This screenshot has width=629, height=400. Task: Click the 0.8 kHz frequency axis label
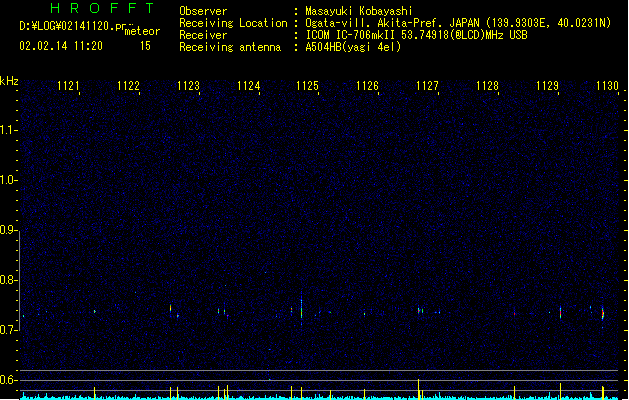coord(8,280)
